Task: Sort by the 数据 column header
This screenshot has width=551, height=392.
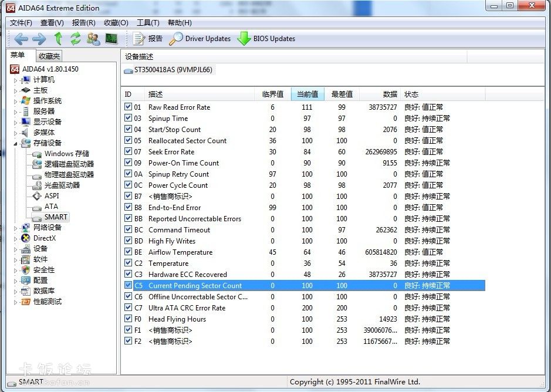Action: [380, 94]
